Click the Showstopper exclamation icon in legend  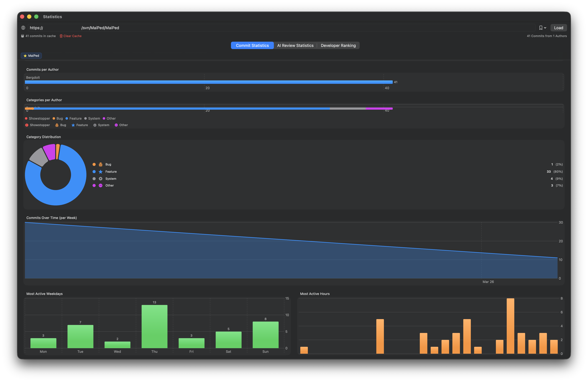[x=27, y=125]
